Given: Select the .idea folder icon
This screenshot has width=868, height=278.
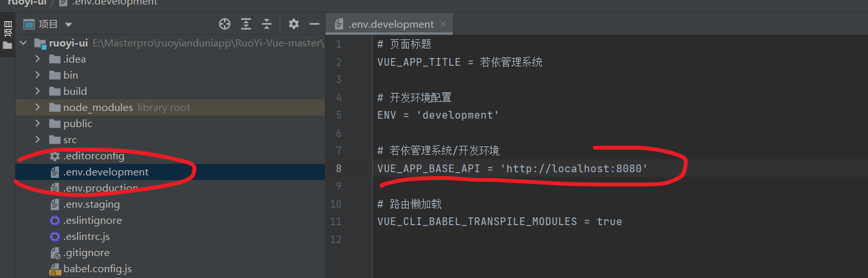Looking at the screenshot, I should [x=55, y=59].
